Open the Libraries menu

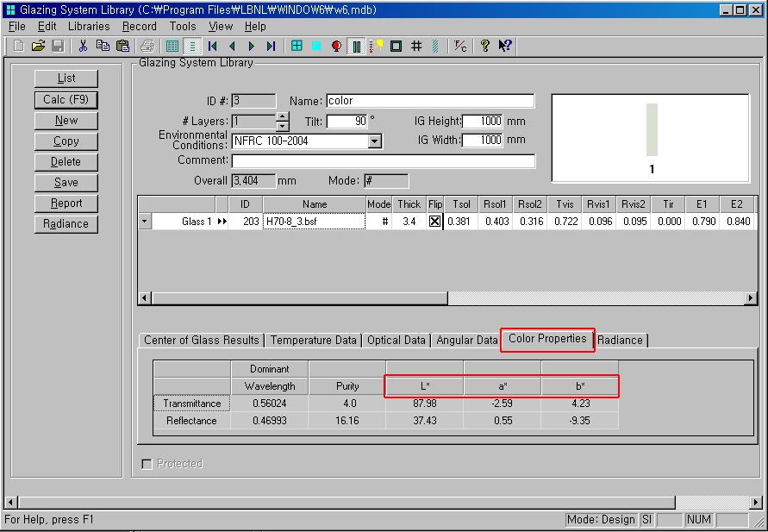tap(89, 26)
